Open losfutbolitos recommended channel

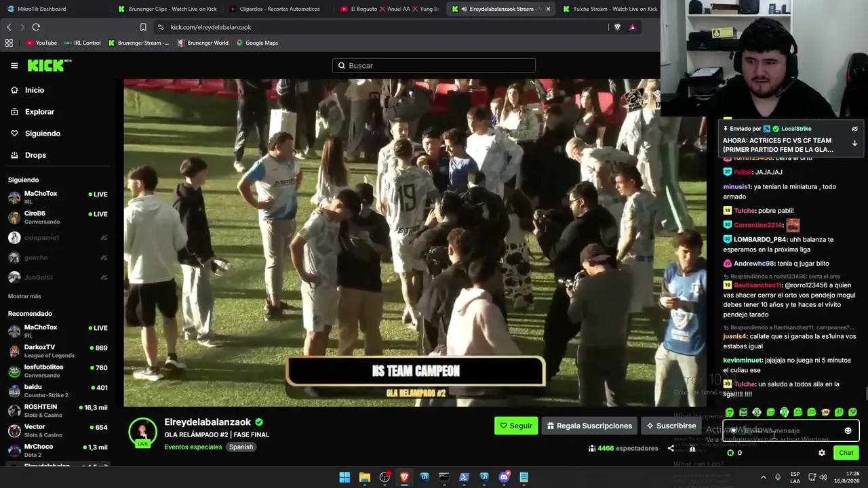click(58, 371)
